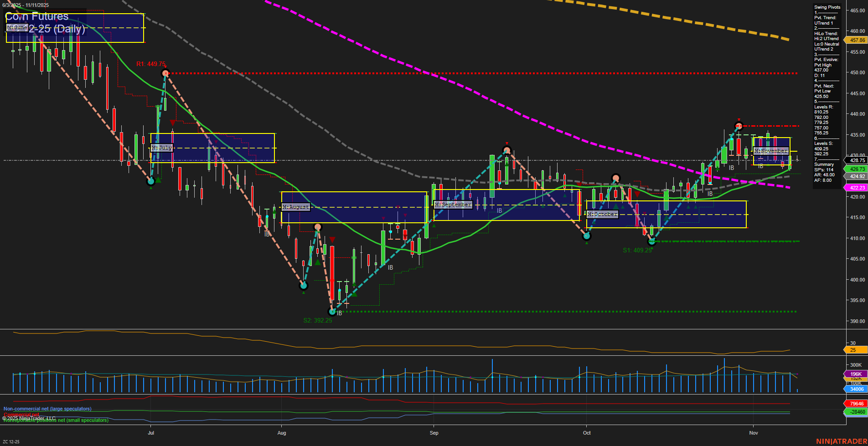Toggle the Nonreportable positions net legend
Viewport: 868px width, 446px height.
(x=55, y=420)
